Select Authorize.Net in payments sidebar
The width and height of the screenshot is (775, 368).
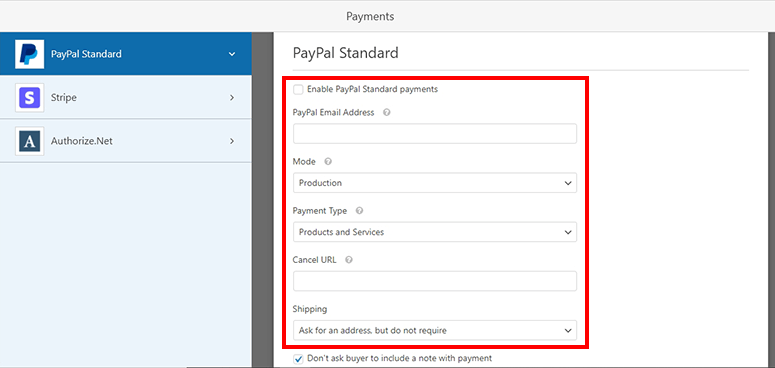(x=126, y=141)
